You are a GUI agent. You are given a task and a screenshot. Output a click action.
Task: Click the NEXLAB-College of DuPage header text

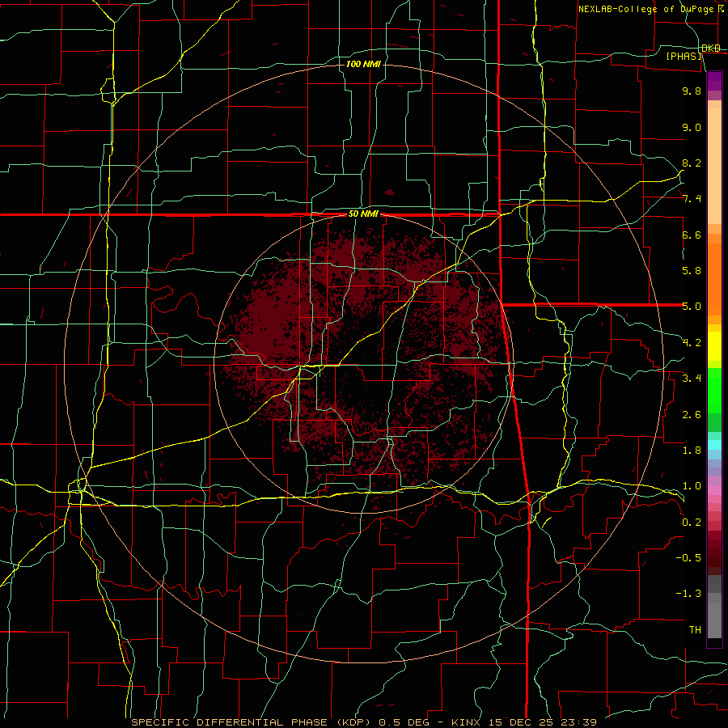[650, 9]
